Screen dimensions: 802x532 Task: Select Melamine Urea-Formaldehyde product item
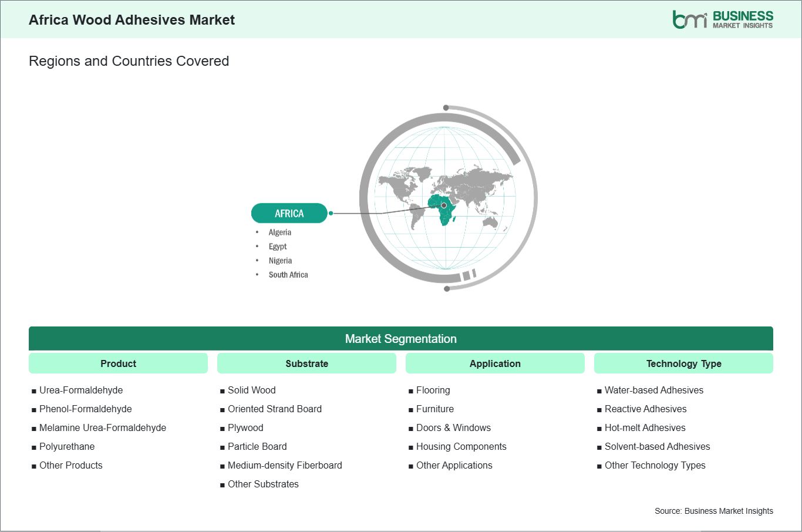click(103, 427)
